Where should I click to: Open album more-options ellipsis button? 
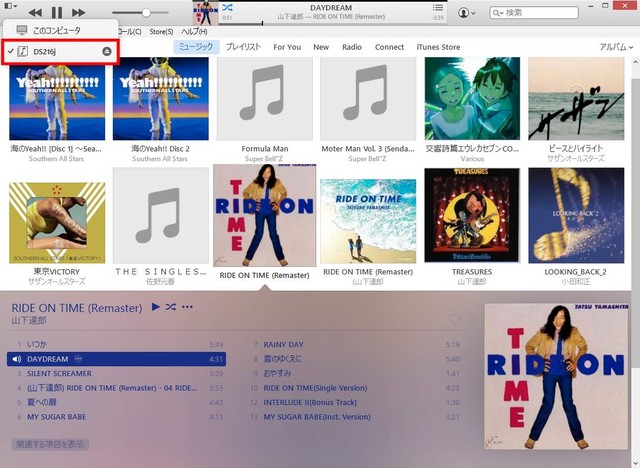(x=187, y=306)
